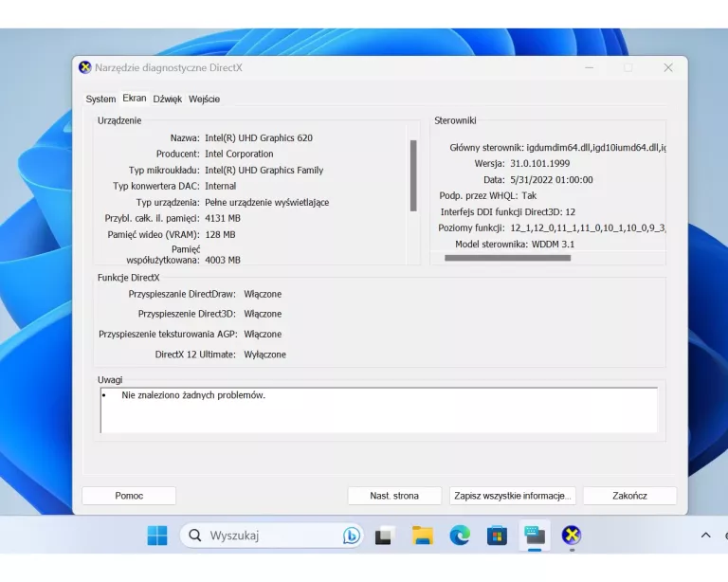Minimize the DirectX diagnostic window

pyautogui.click(x=590, y=67)
